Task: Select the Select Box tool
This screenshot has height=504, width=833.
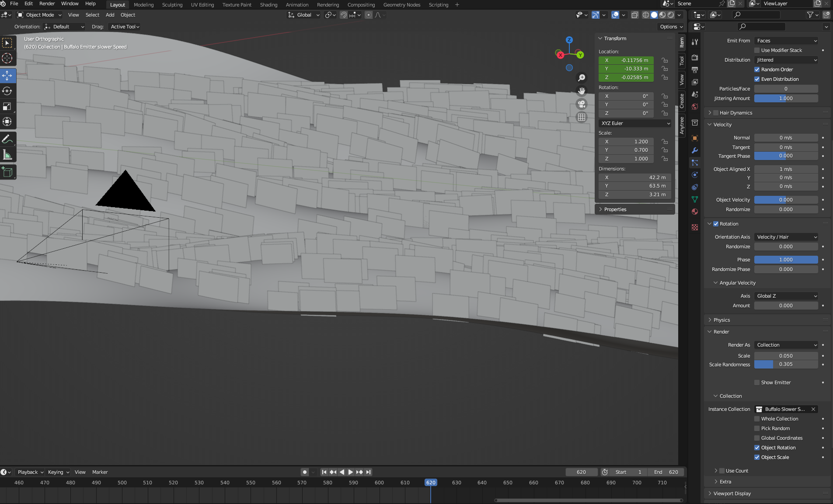Action: click(x=7, y=43)
